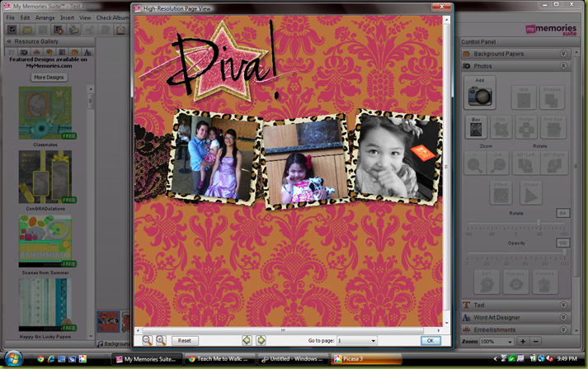The width and height of the screenshot is (588, 369).
Task: Click the Opacity slider handle
Action: point(564,253)
